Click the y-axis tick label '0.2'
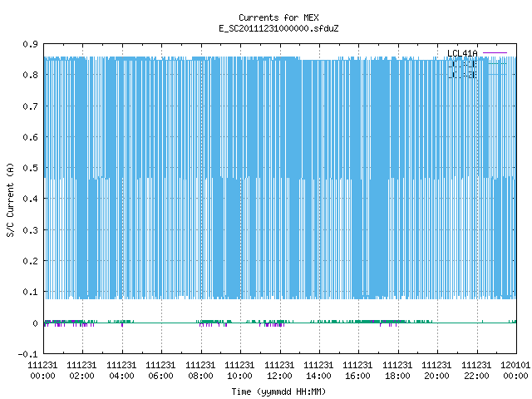This screenshot has height=399, width=532. 30,261
